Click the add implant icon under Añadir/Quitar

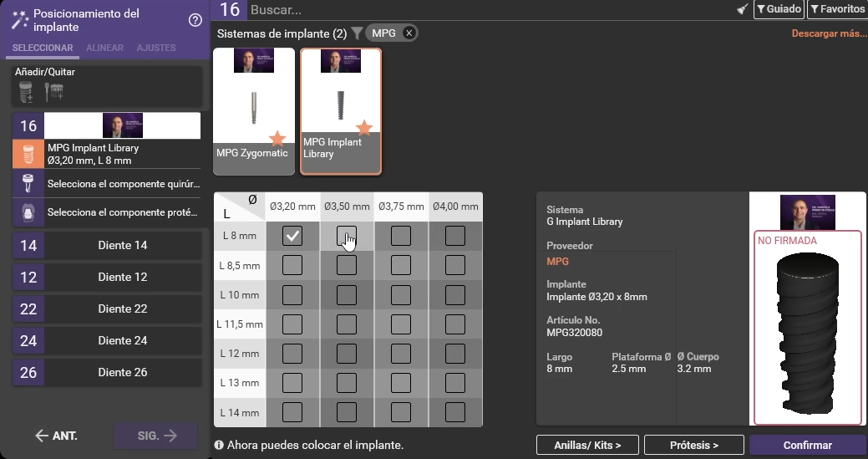click(x=25, y=92)
